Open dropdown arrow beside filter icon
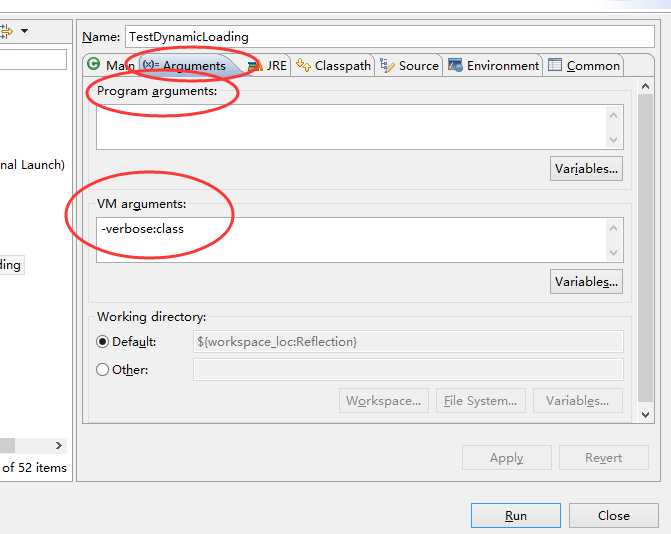 24,31
